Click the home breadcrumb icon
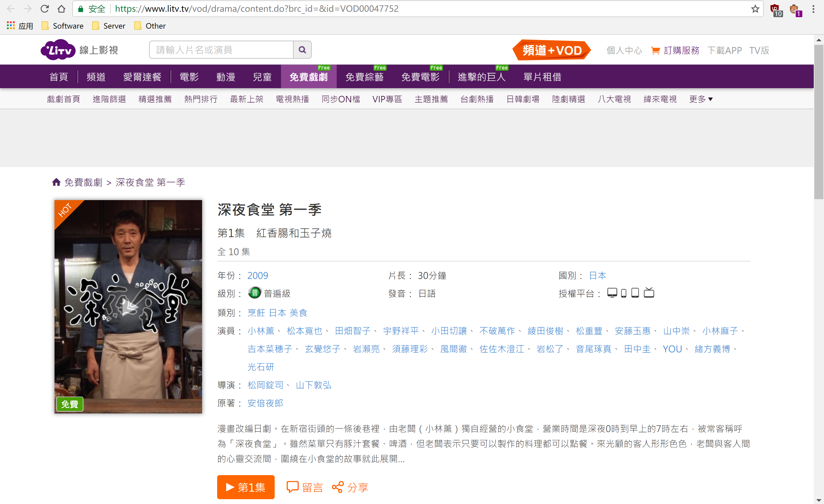Screen dimensions: 824x504 point(56,182)
